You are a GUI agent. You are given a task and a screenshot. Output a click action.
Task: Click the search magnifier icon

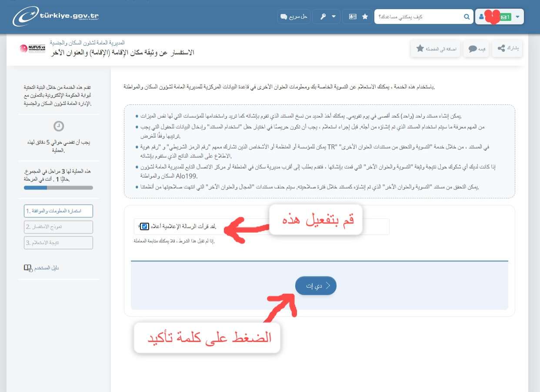coord(467,17)
